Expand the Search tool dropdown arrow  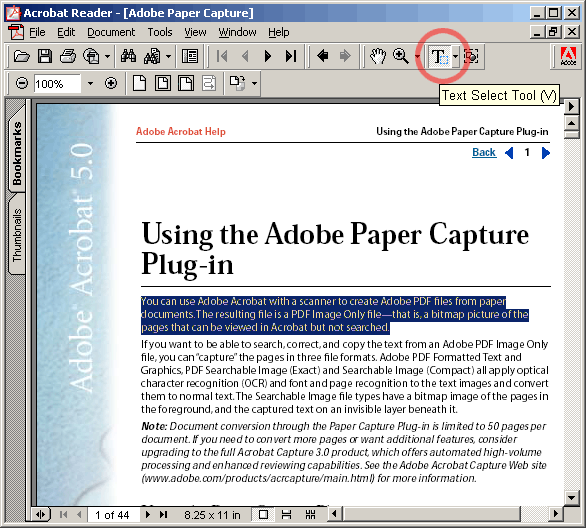(169, 57)
